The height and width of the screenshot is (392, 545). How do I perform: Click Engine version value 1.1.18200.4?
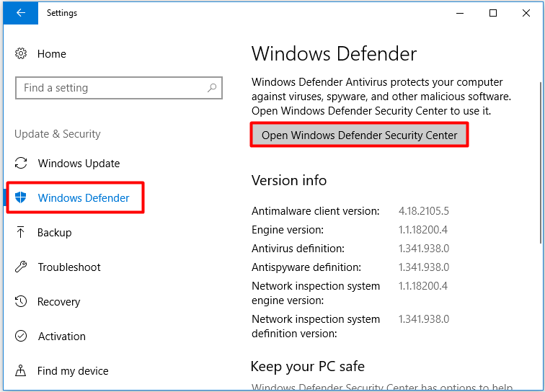(423, 230)
